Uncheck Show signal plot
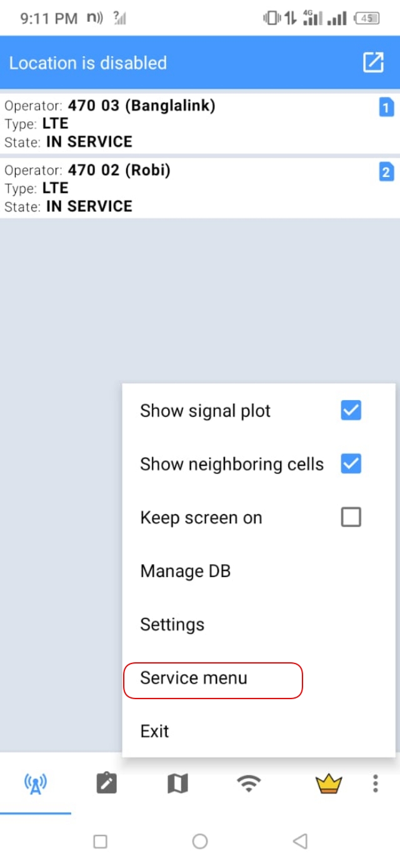Image resolution: width=400 pixels, height=868 pixels. pyautogui.click(x=351, y=410)
